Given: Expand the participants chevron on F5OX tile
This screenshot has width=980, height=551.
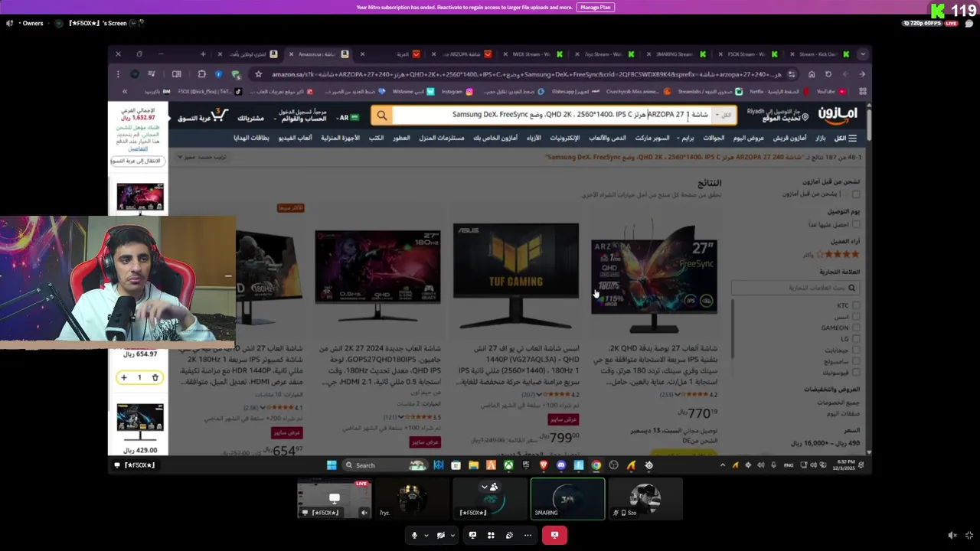Looking at the screenshot, I should [484, 487].
